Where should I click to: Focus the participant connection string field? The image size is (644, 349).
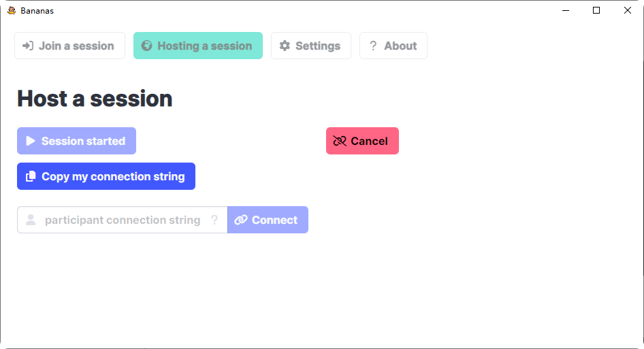[123, 220]
